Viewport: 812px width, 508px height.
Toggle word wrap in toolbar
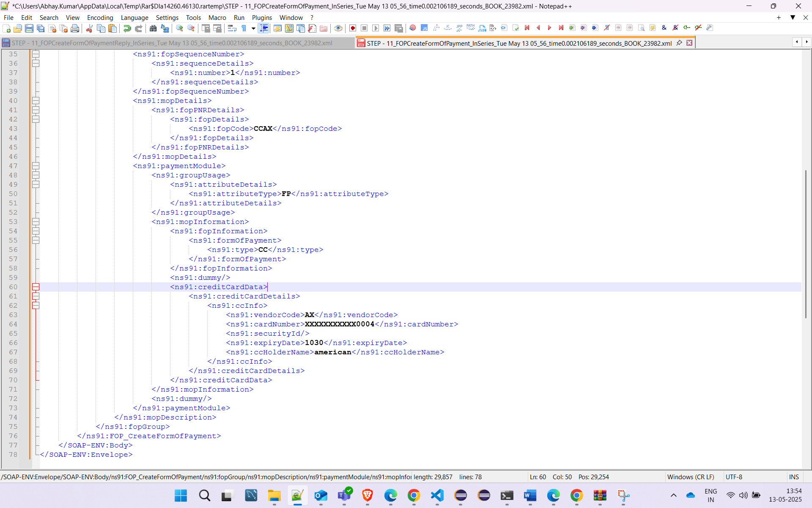point(232,28)
